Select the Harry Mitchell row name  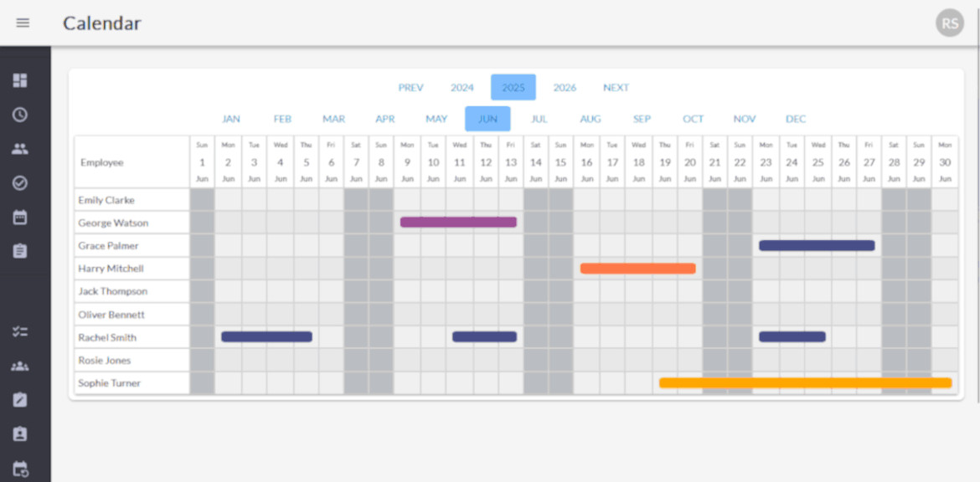pos(110,268)
